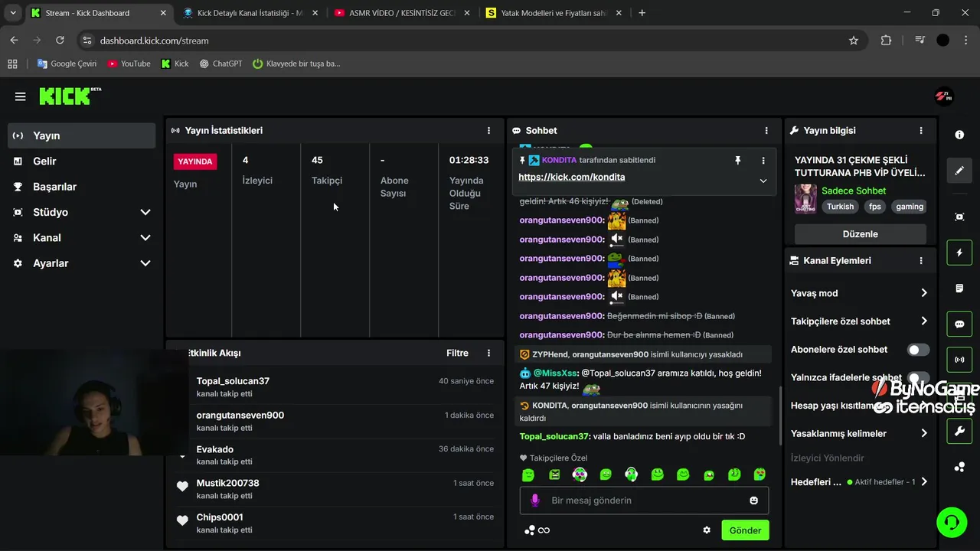Click the infinity icon below chat input

click(x=544, y=530)
